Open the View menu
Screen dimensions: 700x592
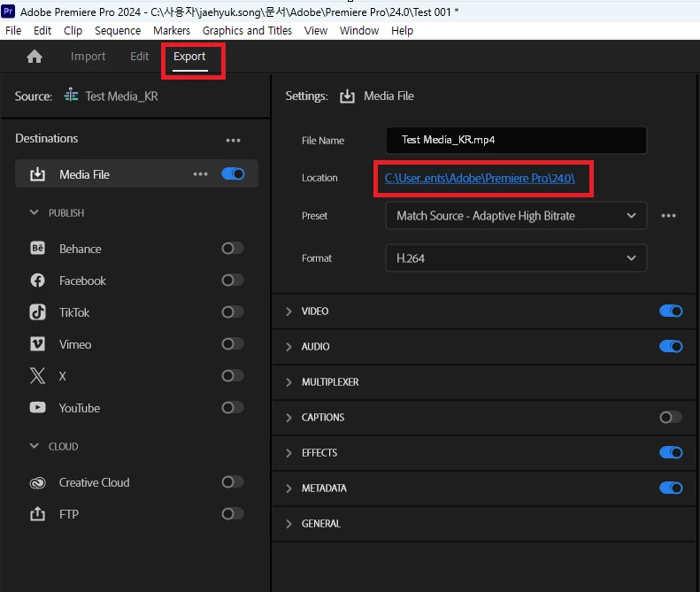[316, 30]
